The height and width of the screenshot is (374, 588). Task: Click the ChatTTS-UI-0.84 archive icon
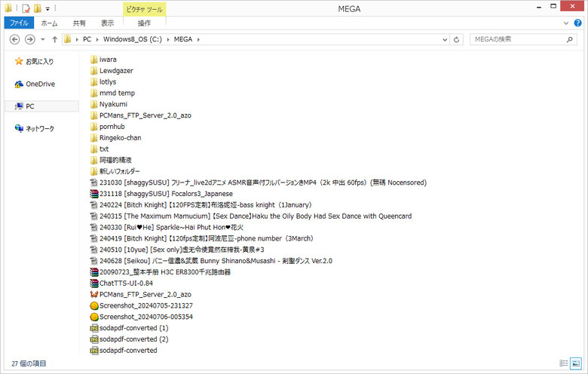click(94, 284)
